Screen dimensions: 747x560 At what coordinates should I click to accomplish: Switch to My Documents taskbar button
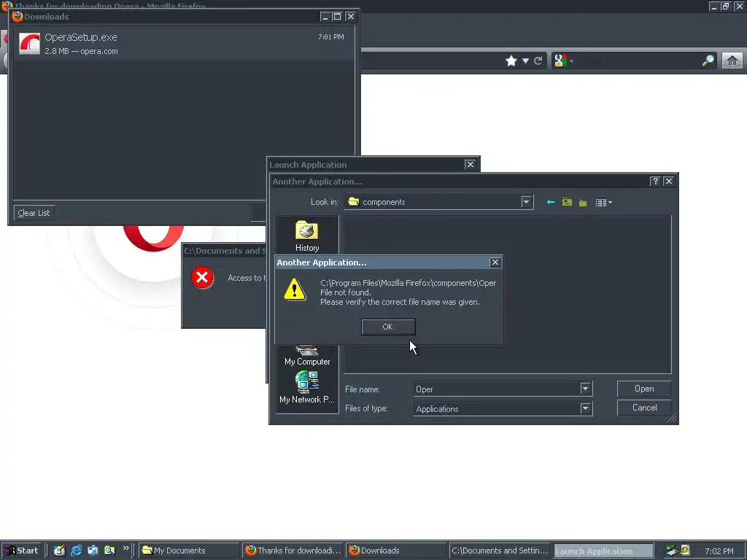click(189, 551)
